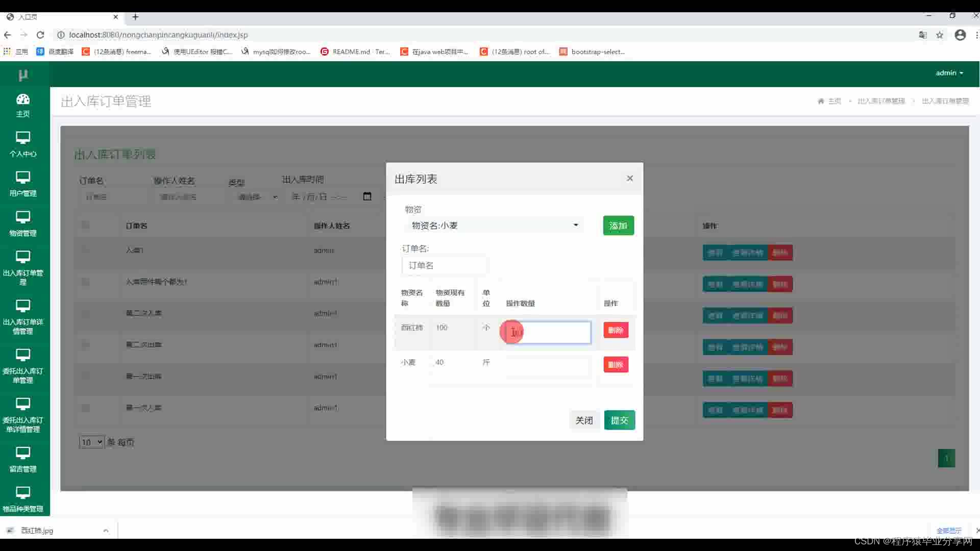Open the admin user dropdown
Viewport: 980px width, 551px height.
coord(949,73)
